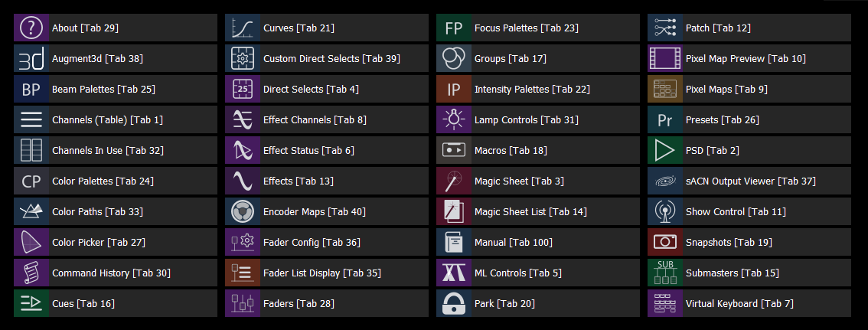The image size is (868, 330).
Task: Click the Snapshots camera icon
Action: point(665,243)
